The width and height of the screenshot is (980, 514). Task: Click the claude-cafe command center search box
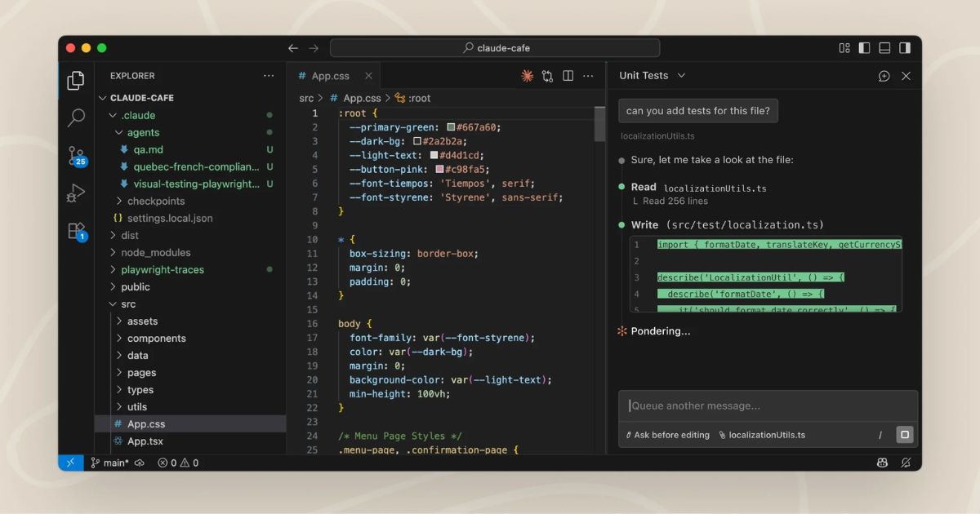(x=496, y=48)
